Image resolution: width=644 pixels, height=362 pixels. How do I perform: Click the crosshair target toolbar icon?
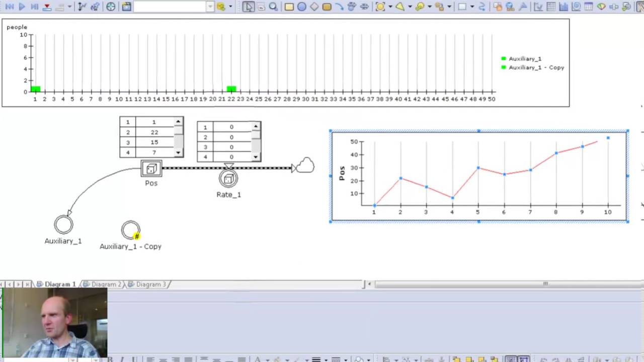point(111,7)
